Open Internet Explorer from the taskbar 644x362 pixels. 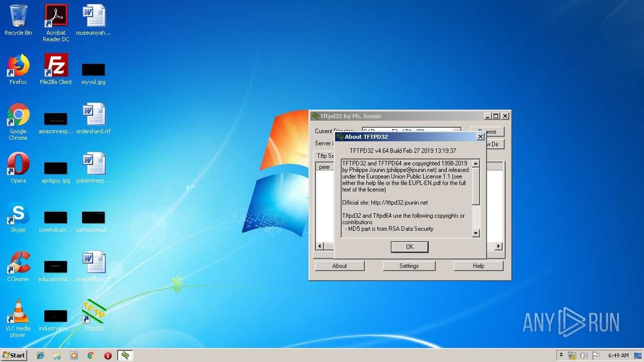click(x=40, y=355)
